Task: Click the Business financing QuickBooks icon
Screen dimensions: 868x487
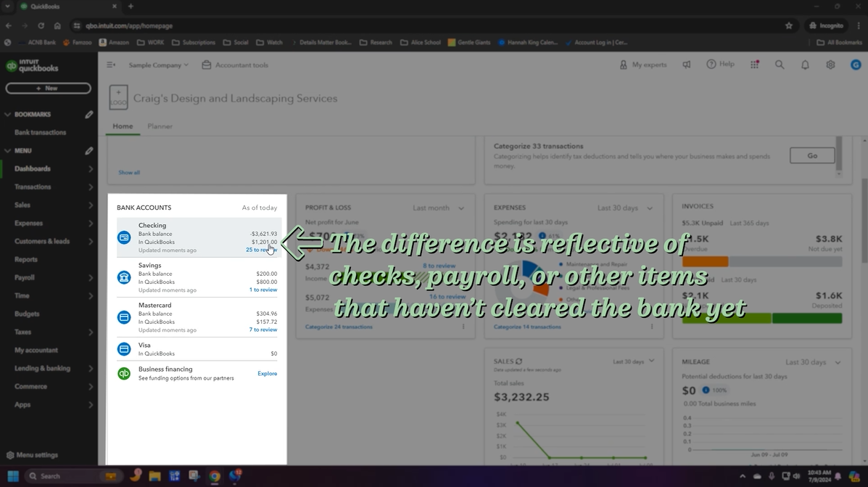Action: click(124, 374)
